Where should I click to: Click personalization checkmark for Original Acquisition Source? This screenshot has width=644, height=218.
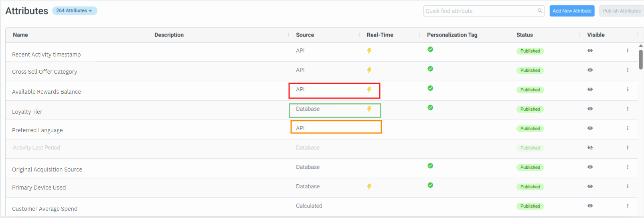(x=430, y=166)
